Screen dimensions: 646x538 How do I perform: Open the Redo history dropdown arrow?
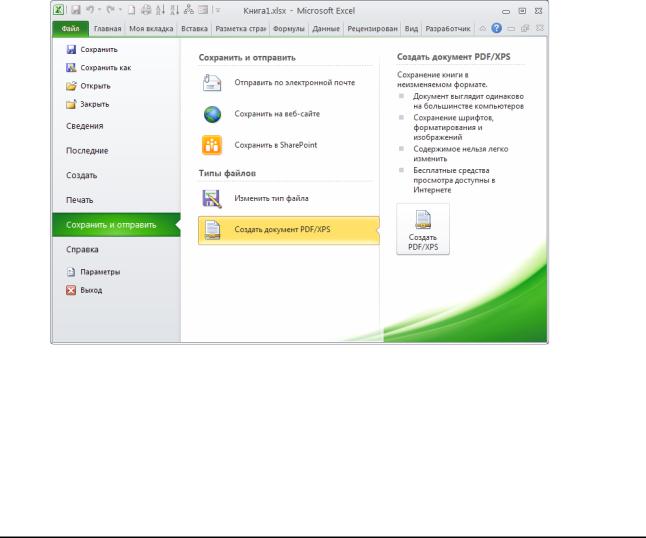point(120,10)
